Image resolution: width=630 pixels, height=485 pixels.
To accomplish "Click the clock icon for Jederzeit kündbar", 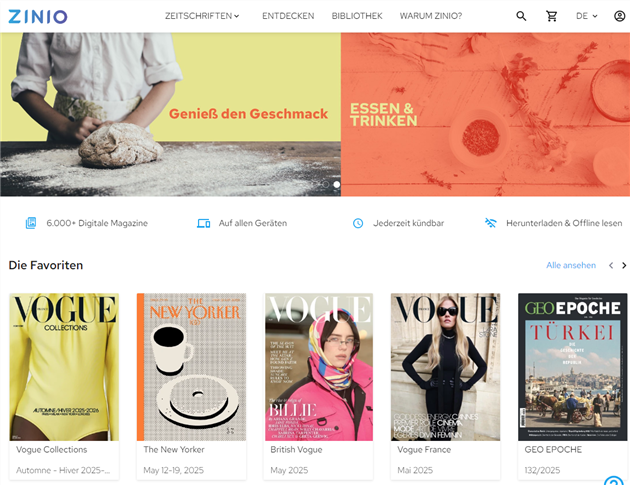I will tap(358, 223).
